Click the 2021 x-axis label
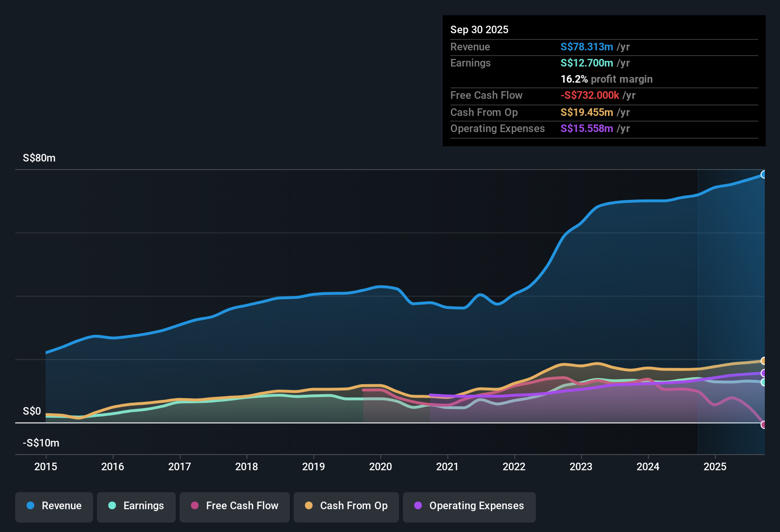The height and width of the screenshot is (532, 780). [447, 466]
